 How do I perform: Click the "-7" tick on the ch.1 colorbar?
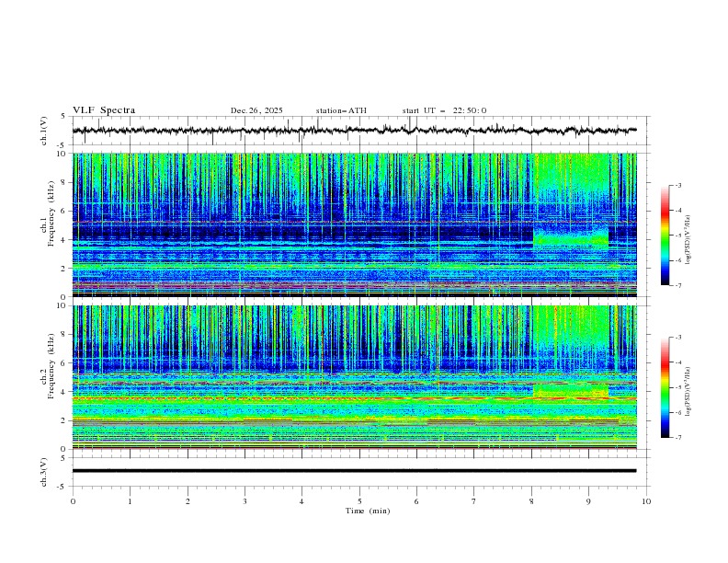(677, 285)
